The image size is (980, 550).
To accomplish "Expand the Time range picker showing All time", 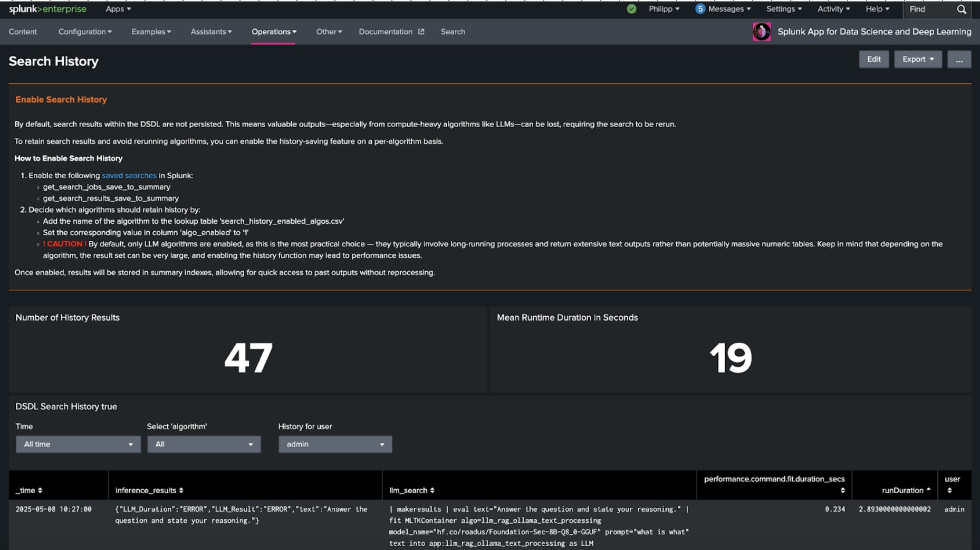I will 78,444.
